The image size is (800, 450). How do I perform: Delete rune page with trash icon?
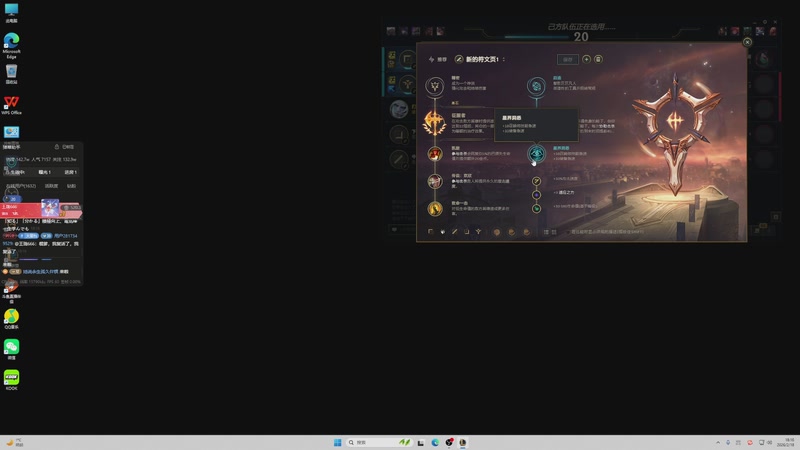(x=598, y=59)
